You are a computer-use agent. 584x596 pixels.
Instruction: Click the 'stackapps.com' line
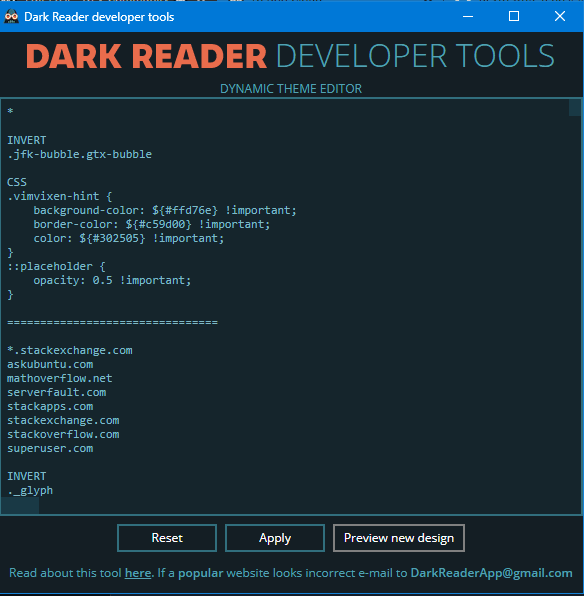pos(50,406)
